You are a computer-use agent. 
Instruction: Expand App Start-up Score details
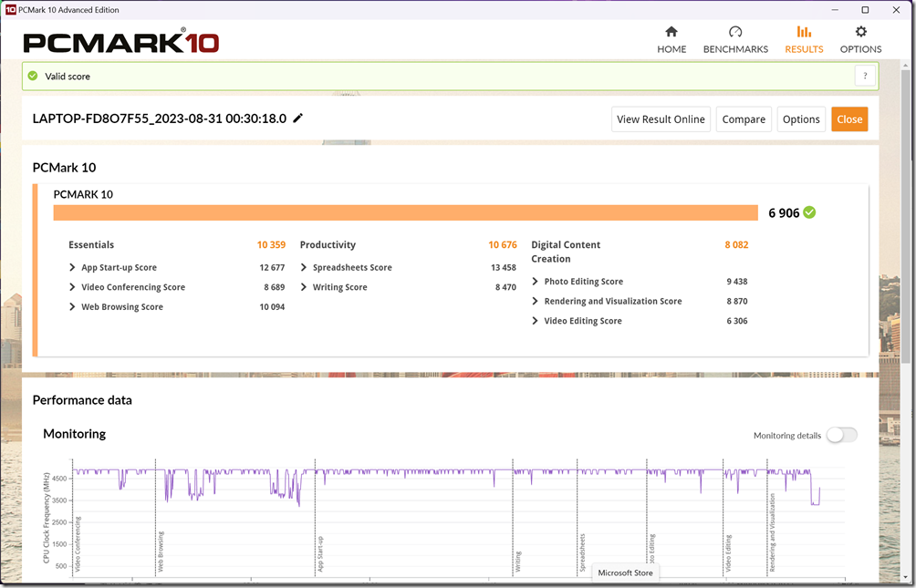coord(73,268)
